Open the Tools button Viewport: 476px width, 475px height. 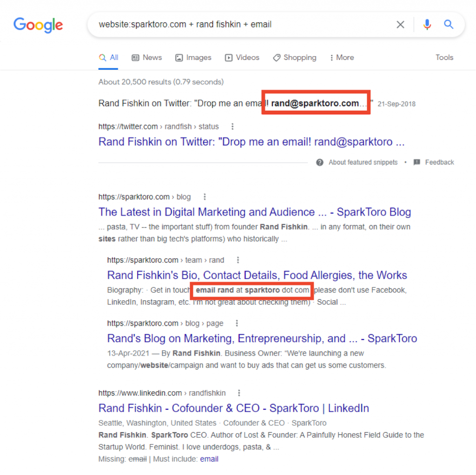(444, 58)
